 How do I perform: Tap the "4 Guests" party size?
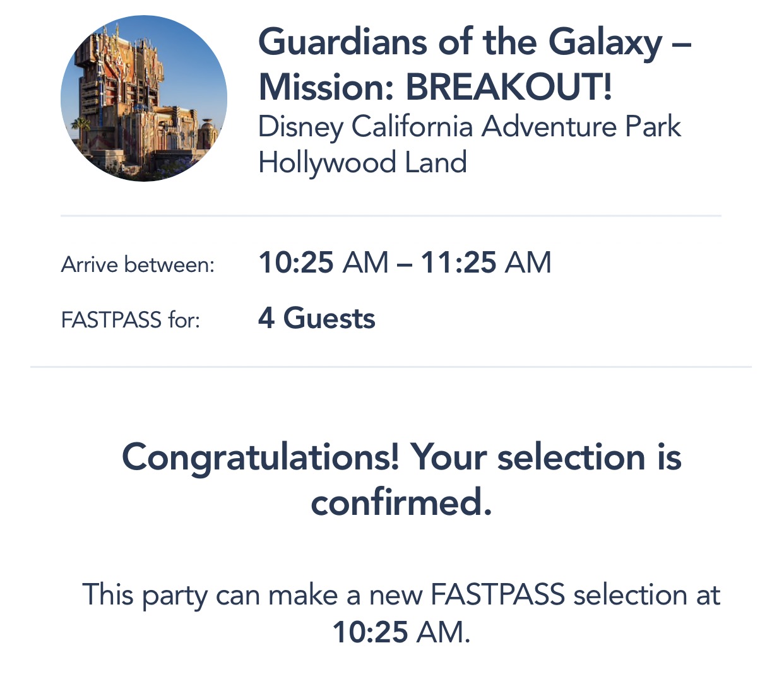click(317, 319)
